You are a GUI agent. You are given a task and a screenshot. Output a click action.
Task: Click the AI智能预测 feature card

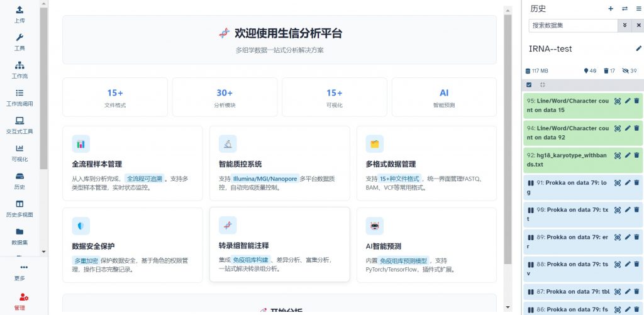(x=426, y=245)
